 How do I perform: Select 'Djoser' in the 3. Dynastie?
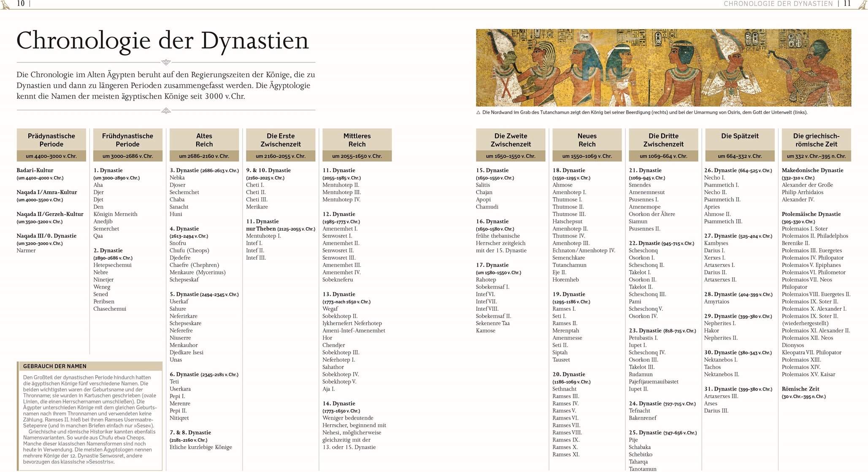178,185
